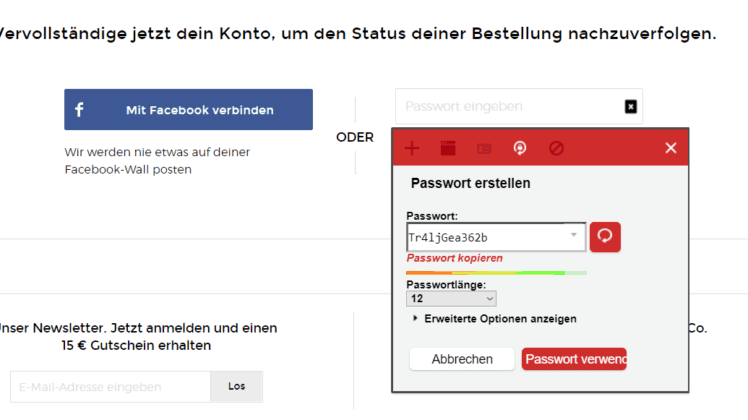Open the generated password history dropdown

point(574,234)
